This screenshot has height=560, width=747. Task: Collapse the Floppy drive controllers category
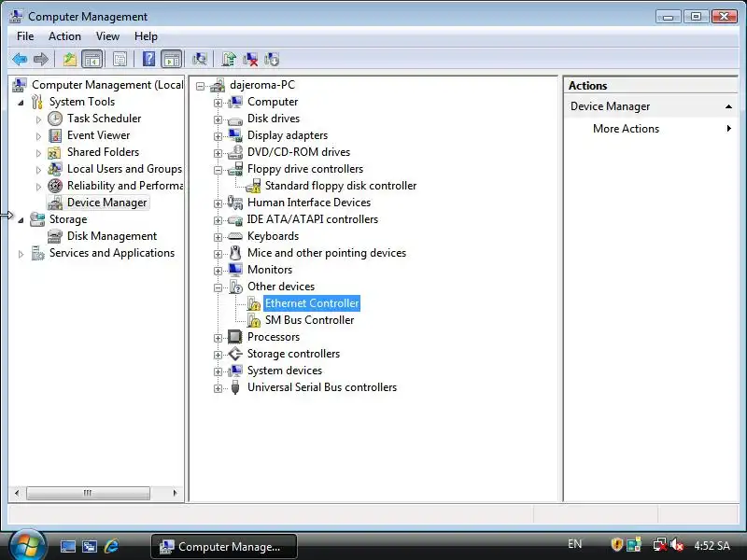click(218, 170)
